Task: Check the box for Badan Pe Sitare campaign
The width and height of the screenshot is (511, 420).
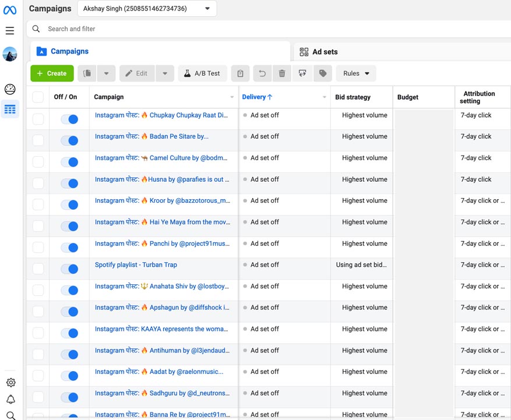Action: click(38, 140)
